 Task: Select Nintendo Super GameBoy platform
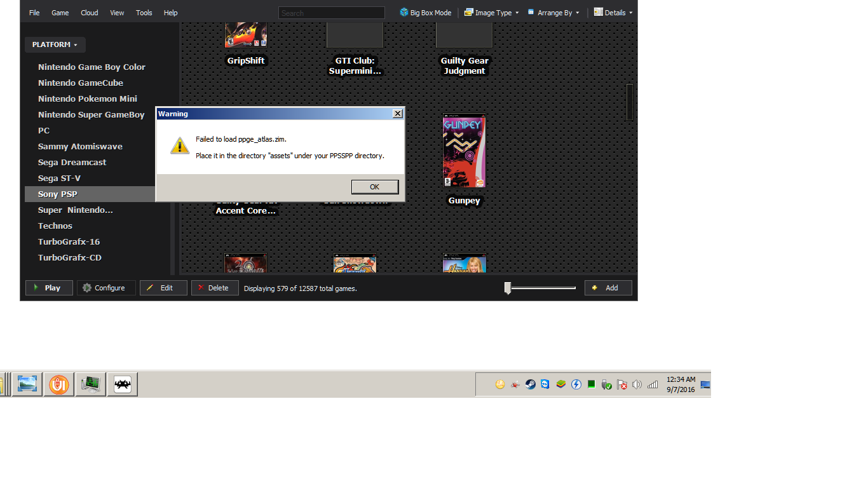tap(91, 114)
